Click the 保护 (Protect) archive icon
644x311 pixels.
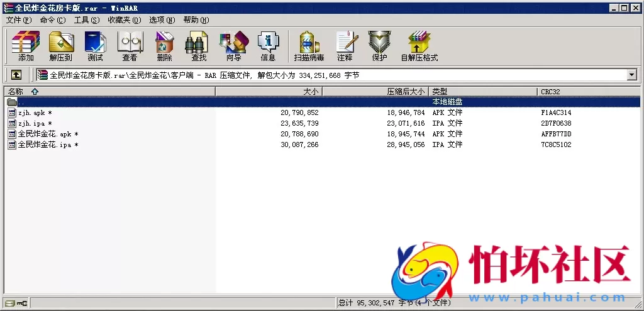point(379,46)
